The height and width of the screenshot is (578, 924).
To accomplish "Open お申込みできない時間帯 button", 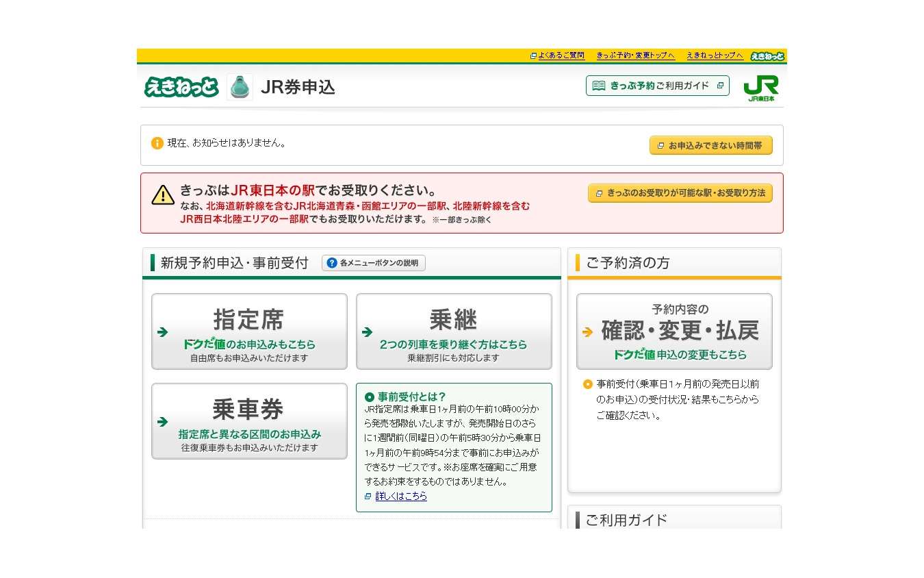I will (x=710, y=145).
